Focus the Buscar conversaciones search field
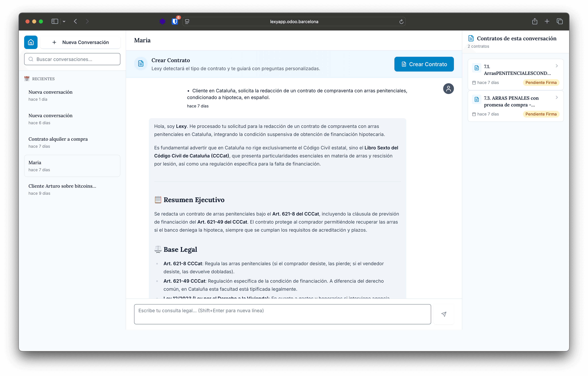 (x=72, y=59)
